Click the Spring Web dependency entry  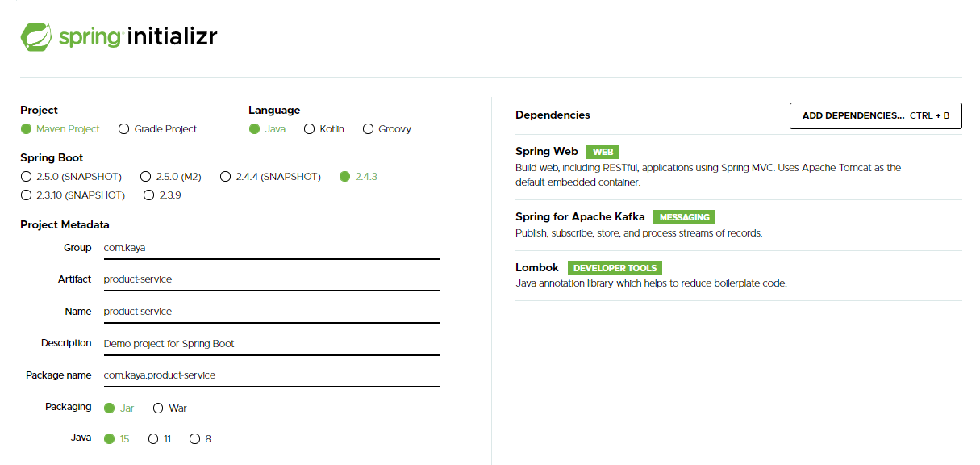(738, 166)
